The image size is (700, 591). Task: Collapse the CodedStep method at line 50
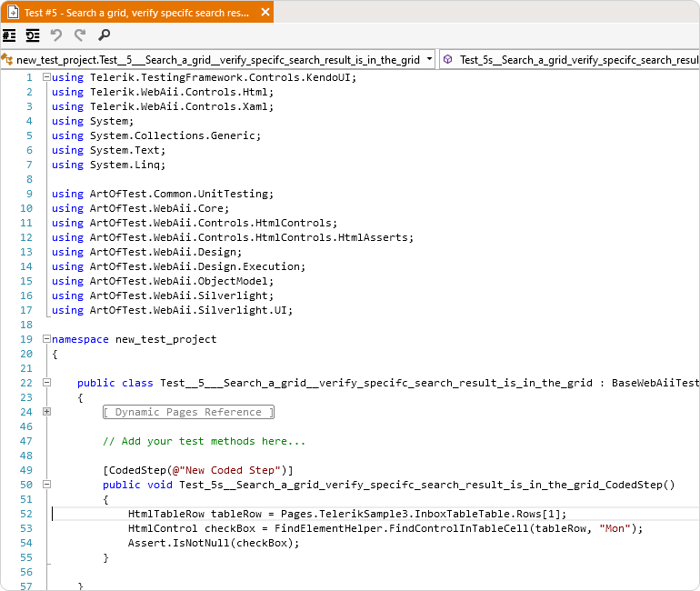tap(46, 485)
